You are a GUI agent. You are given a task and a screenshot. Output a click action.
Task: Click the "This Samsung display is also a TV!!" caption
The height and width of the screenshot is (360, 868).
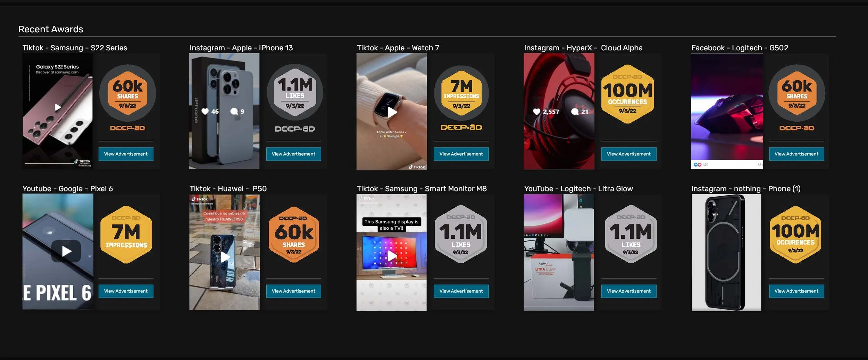392,225
